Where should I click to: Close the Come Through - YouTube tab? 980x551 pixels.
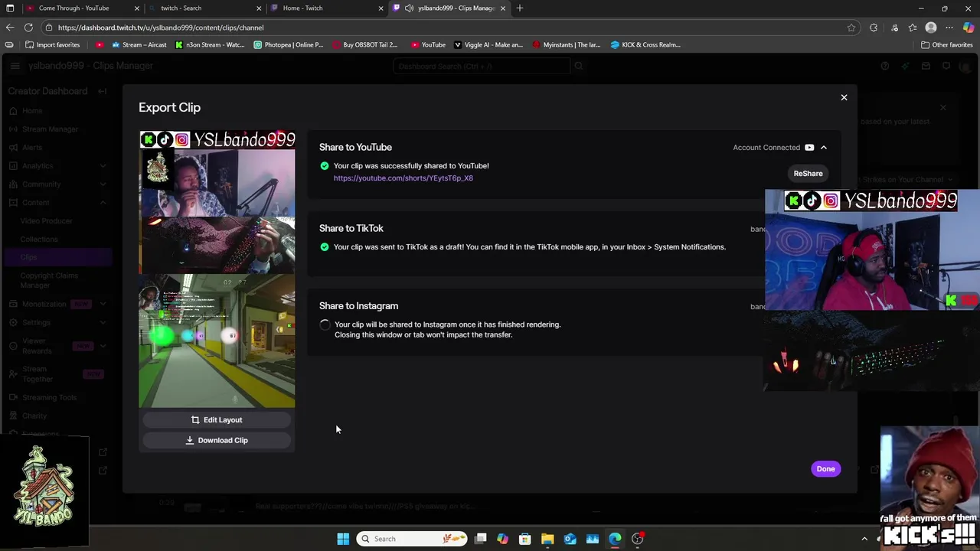(137, 8)
